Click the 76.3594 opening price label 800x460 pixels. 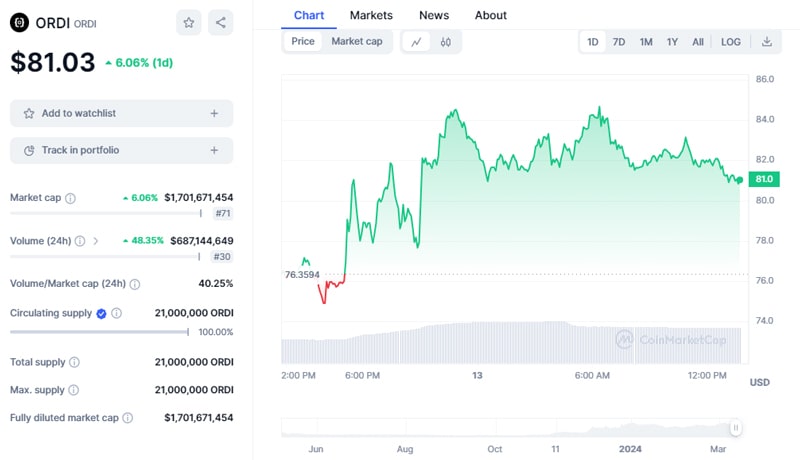(x=302, y=275)
